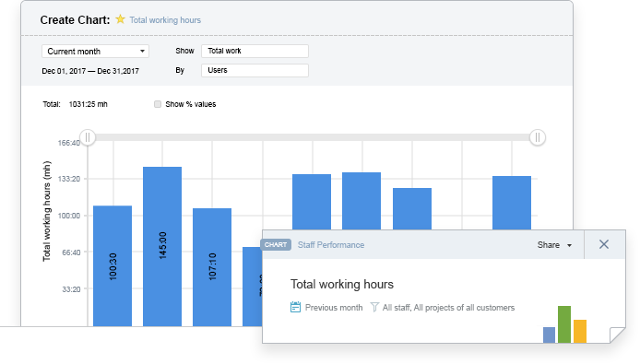Click the 66:40 axis label
This screenshot has height=364, width=640.
pyautogui.click(x=71, y=252)
